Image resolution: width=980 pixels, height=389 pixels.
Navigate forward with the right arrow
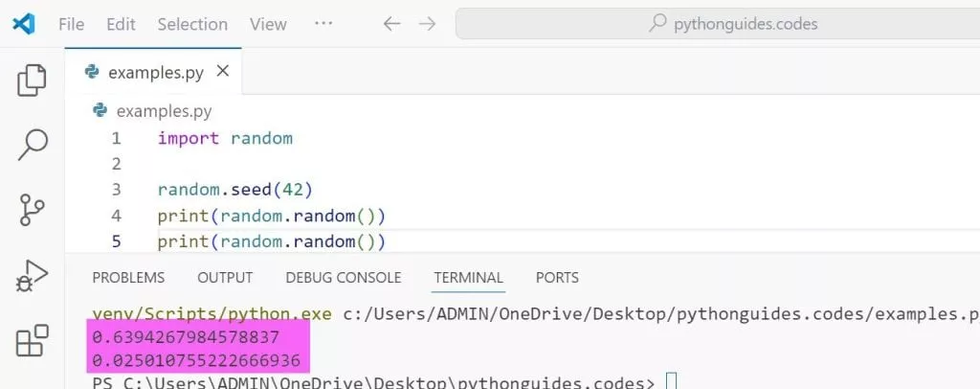click(428, 24)
